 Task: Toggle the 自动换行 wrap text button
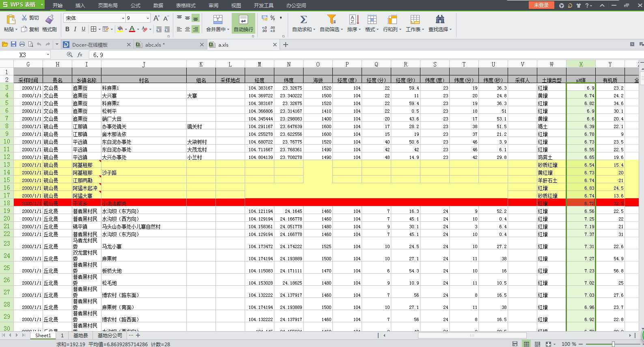[x=243, y=23]
